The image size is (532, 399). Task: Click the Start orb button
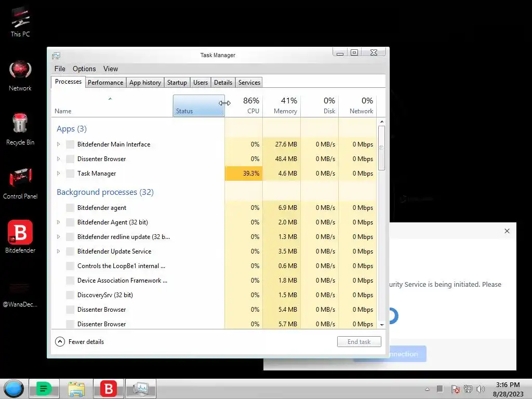click(14, 389)
